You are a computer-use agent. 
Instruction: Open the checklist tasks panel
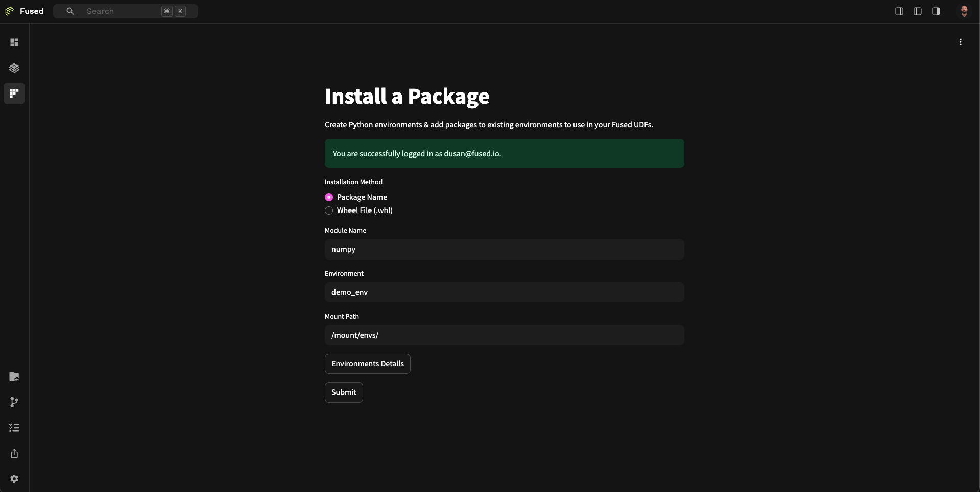[14, 428]
